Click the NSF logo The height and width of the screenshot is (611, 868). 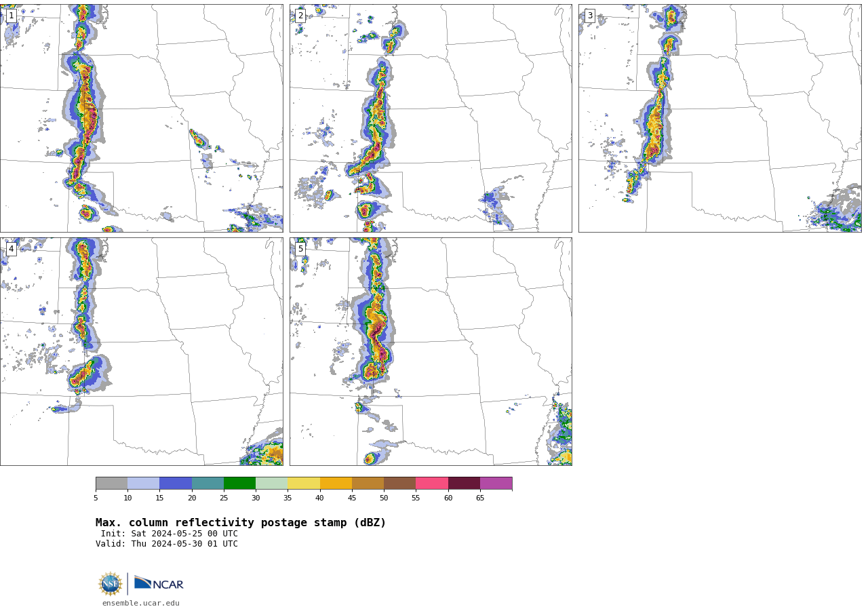(x=111, y=584)
